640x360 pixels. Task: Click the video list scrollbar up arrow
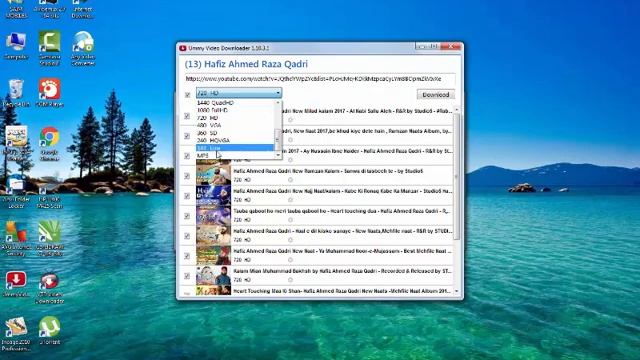pos(456,110)
